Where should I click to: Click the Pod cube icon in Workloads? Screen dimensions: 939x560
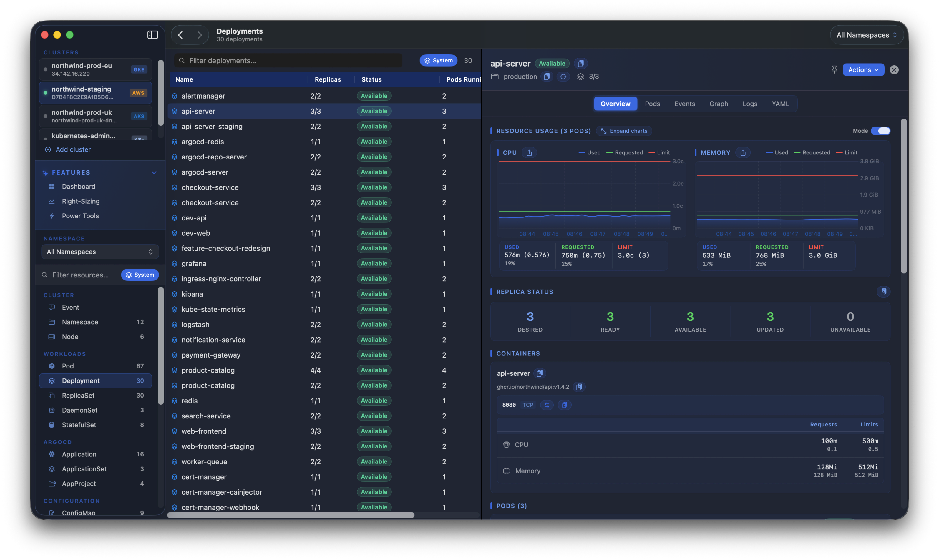[x=52, y=366]
